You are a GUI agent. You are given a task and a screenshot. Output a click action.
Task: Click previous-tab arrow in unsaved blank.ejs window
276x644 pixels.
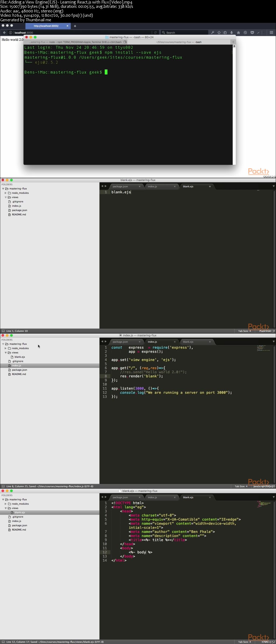pyautogui.click(x=102, y=186)
